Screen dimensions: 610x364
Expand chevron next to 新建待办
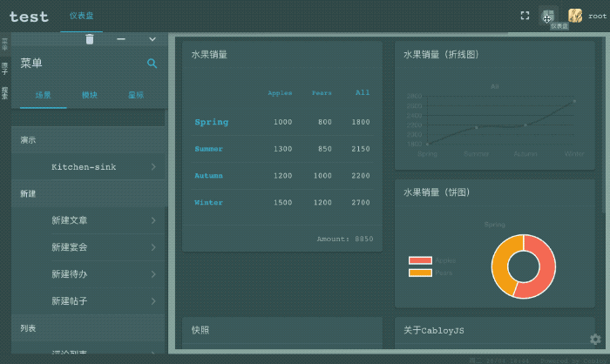[x=153, y=274]
